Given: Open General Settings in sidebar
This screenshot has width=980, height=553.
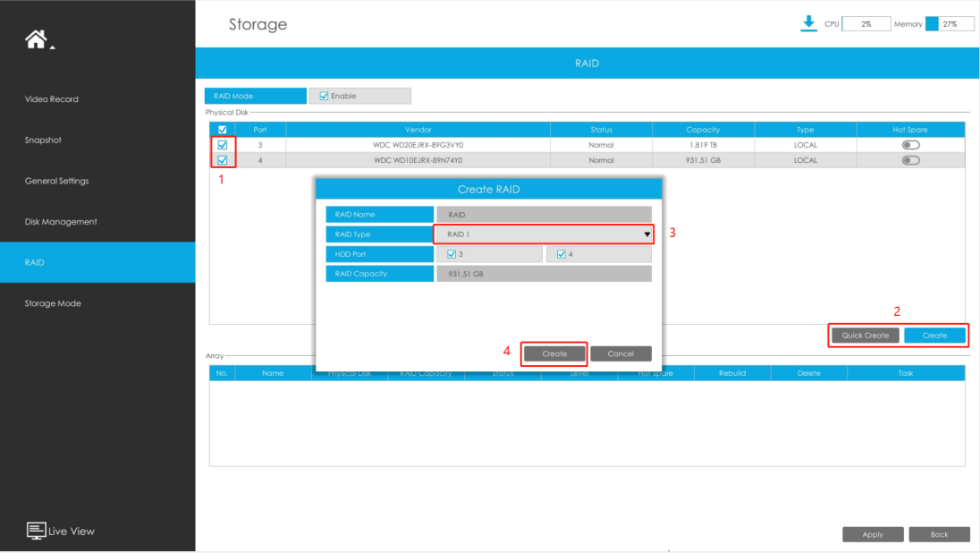Looking at the screenshot, I should click(57, 181).
